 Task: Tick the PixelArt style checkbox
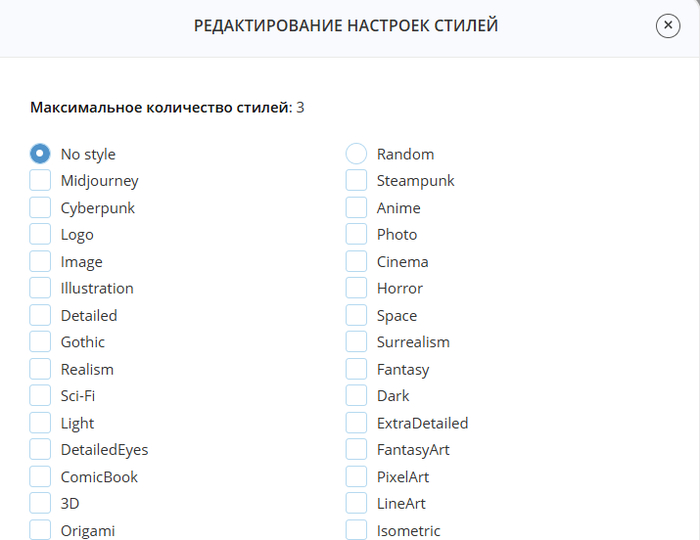(356, 477)
